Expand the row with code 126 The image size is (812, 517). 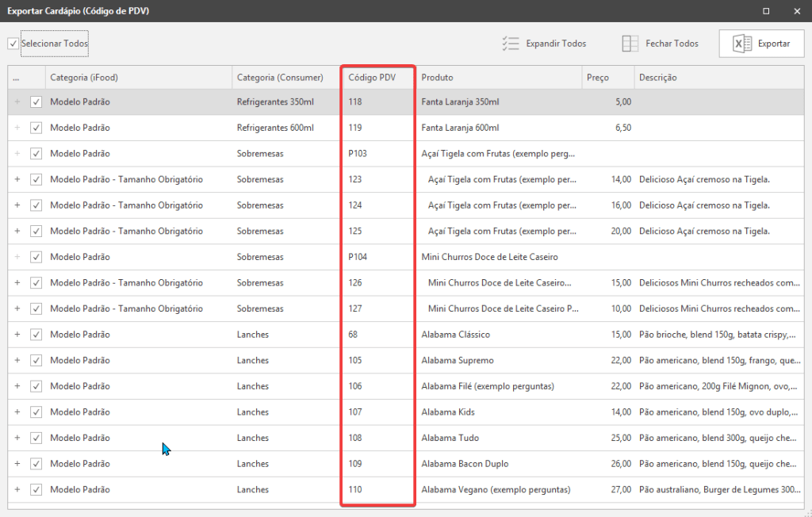coord(17,283)
